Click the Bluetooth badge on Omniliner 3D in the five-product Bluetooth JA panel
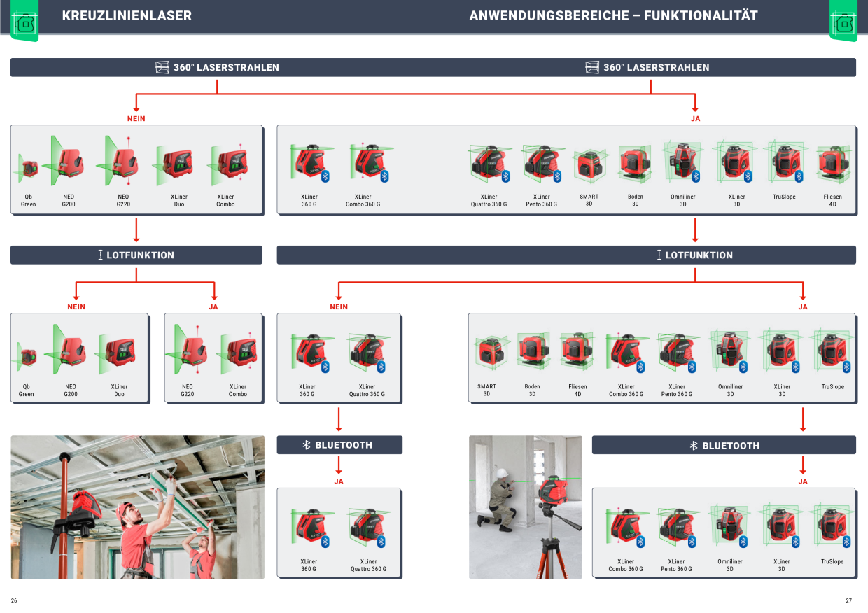Image resolution: width=868 pixels, height=613 pixels. (x=743, y=542)
